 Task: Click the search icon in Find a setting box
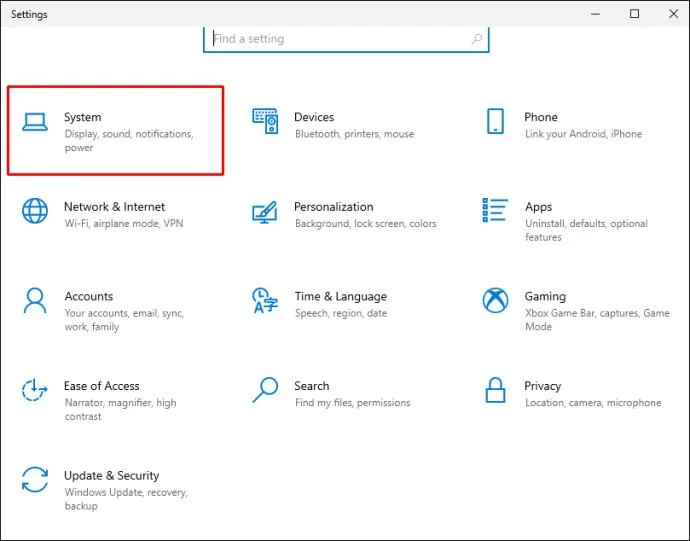click(477, 39)
